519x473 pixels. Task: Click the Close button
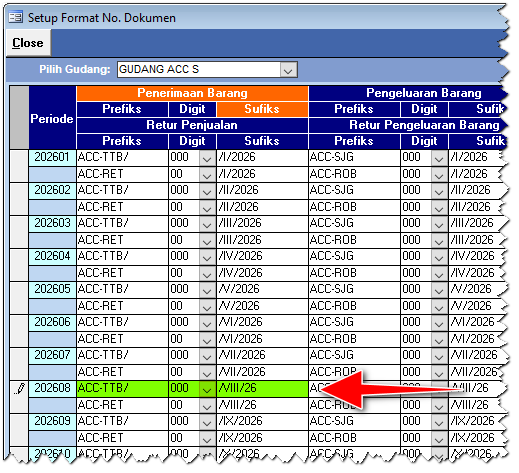click(x=28, y=43)
